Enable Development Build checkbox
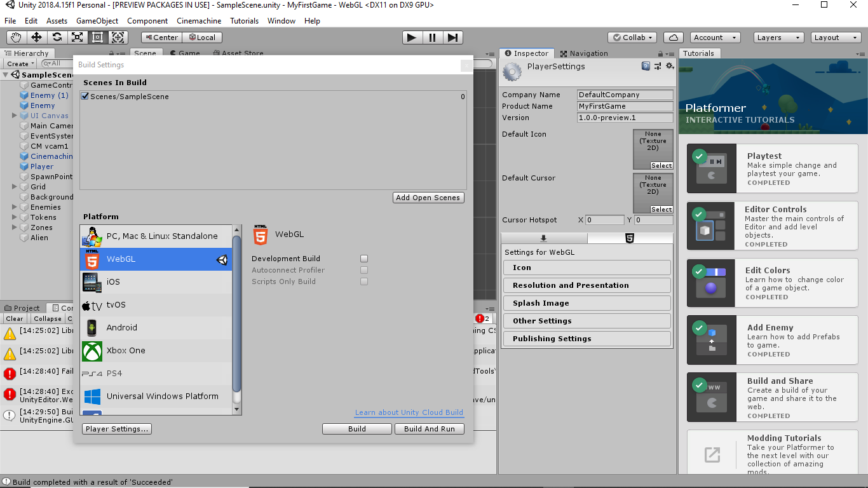 pyautogui.click(x=364, y=259)
